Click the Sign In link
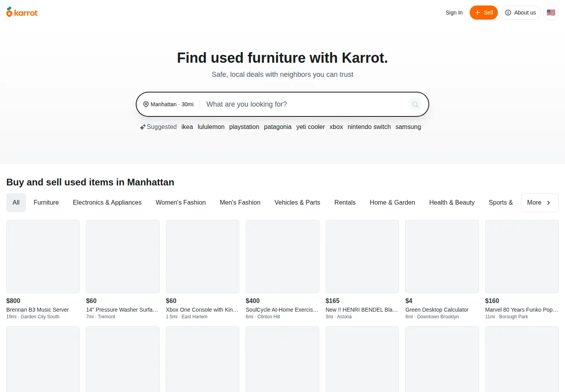 (x=454, y=13)
